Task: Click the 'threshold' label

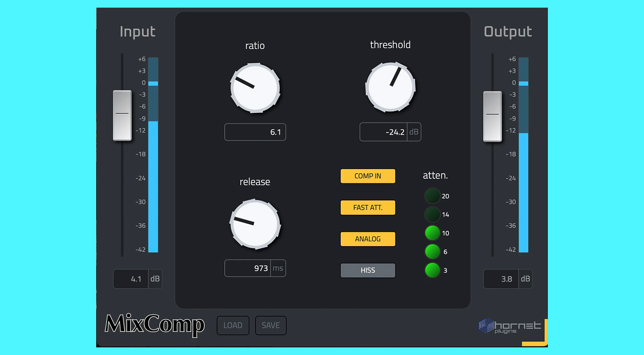Action: pos(390,45)
